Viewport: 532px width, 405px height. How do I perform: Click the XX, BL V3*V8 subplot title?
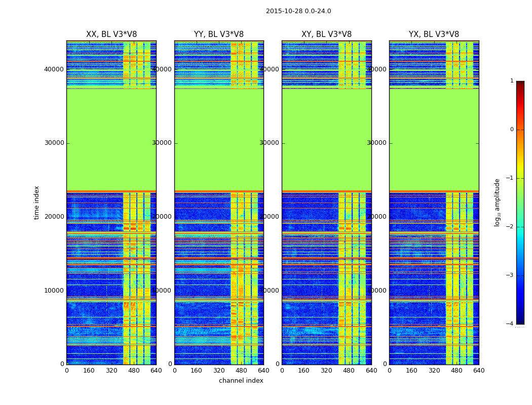pyautogui.click(x=111, y=34)
